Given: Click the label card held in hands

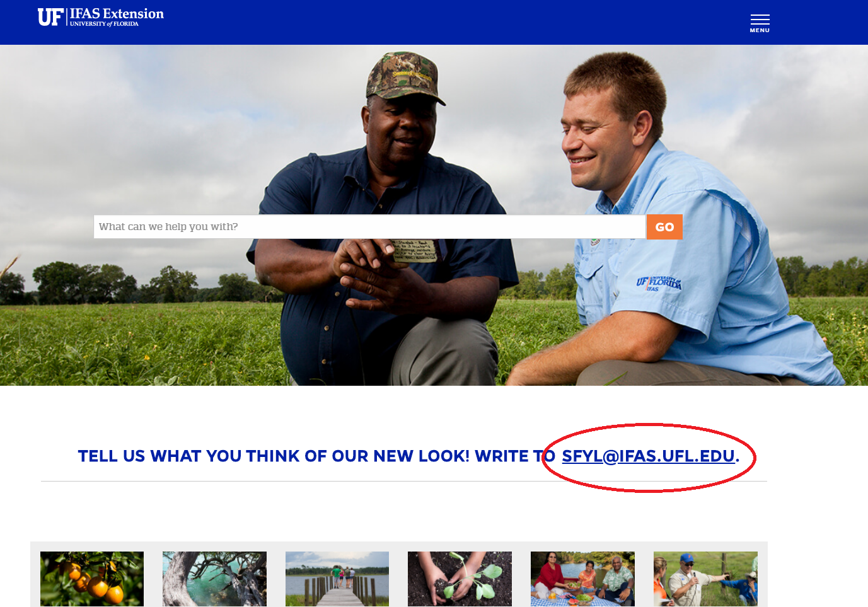Looking at the screenshot, I should pos(414,250).
